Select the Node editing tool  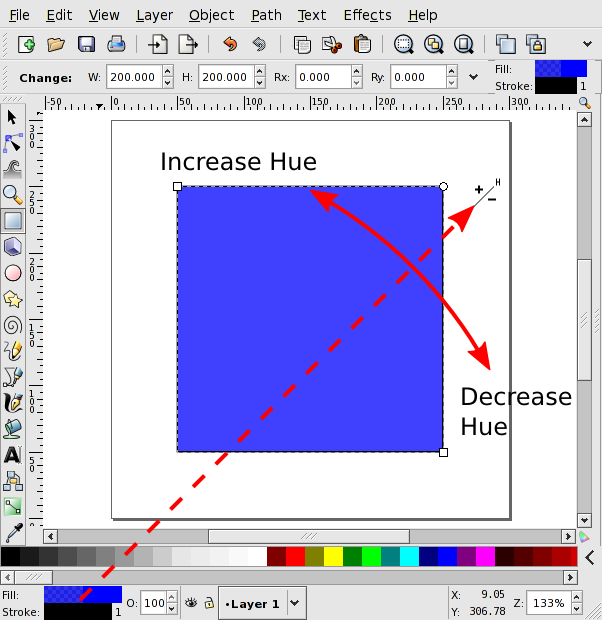click(13, 143)
